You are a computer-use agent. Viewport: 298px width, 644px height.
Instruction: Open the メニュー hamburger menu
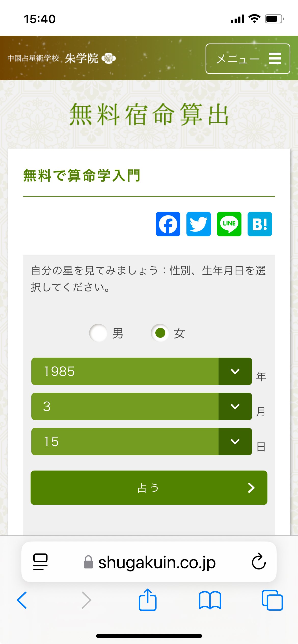[x=248, y=59]
